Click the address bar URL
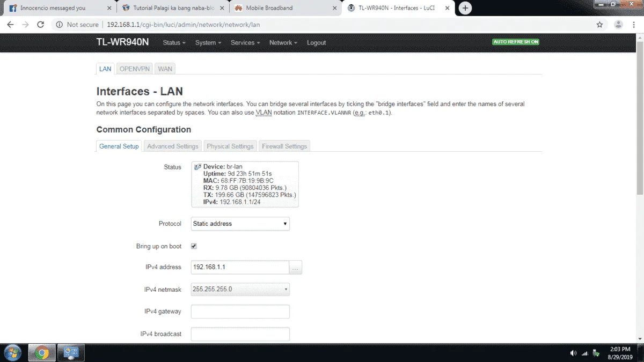This screenshot has width=644, height=362. 184,25
